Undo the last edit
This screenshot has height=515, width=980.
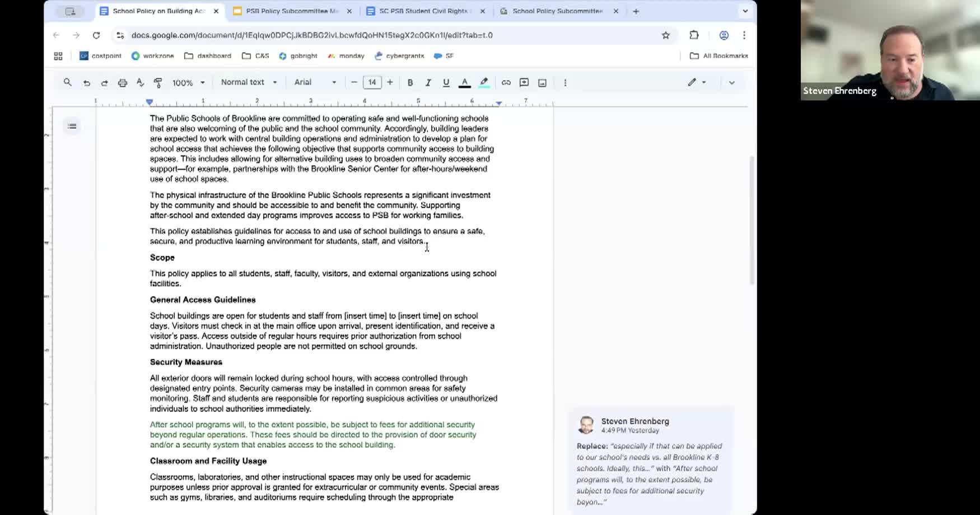pos(86,82)
